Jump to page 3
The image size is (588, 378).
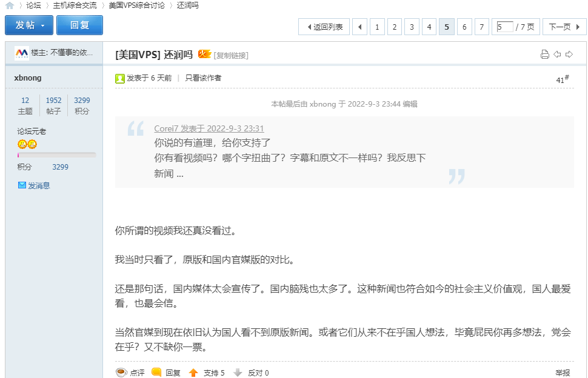tap(412, 27)
